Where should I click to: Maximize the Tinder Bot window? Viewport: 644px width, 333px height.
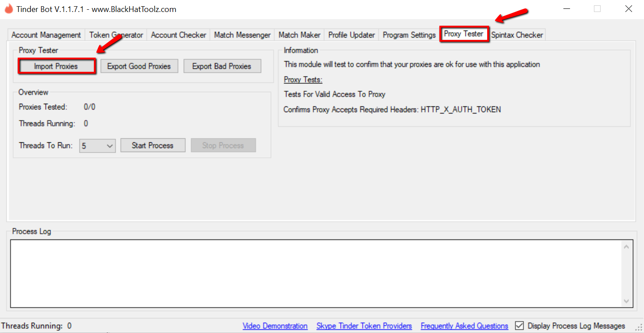click(x=597, y=9)
